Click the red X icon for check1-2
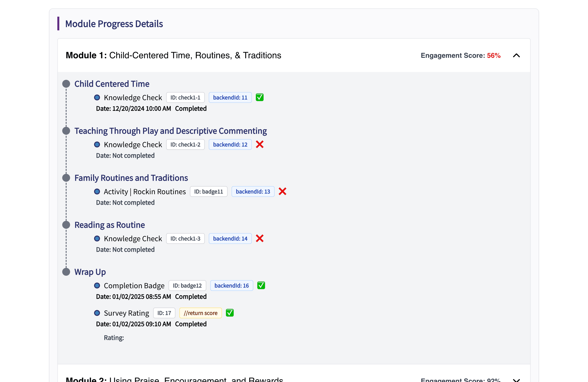The height and width of the screenshot is (382, 588). (260, 144)
